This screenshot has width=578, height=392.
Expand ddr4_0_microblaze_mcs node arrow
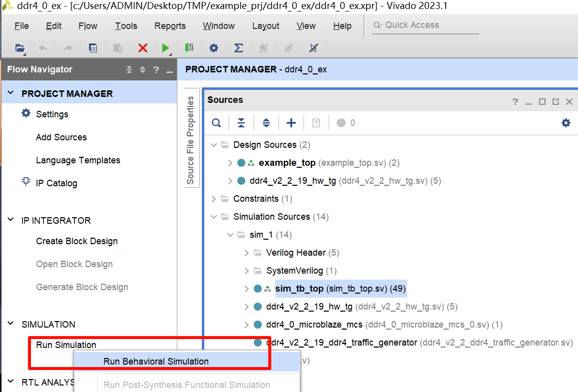pos(247,325)
